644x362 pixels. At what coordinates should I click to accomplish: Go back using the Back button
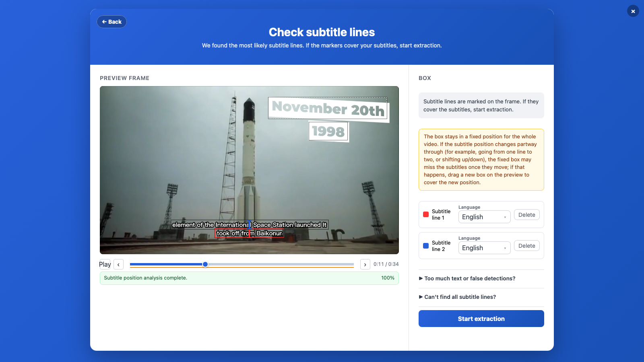tap(111, 22)
